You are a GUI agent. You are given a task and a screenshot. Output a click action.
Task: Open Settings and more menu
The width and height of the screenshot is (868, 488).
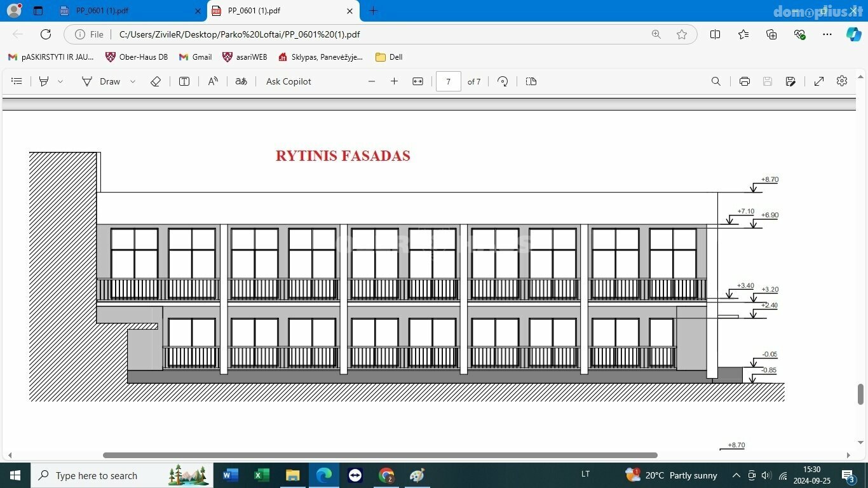pos(827,34)
